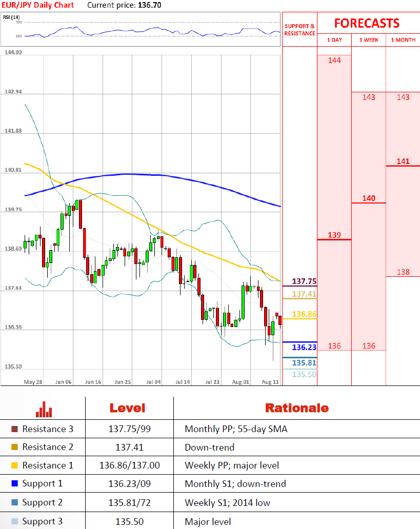
Task: Click the 135.81 support level marker
Action: 304,363
